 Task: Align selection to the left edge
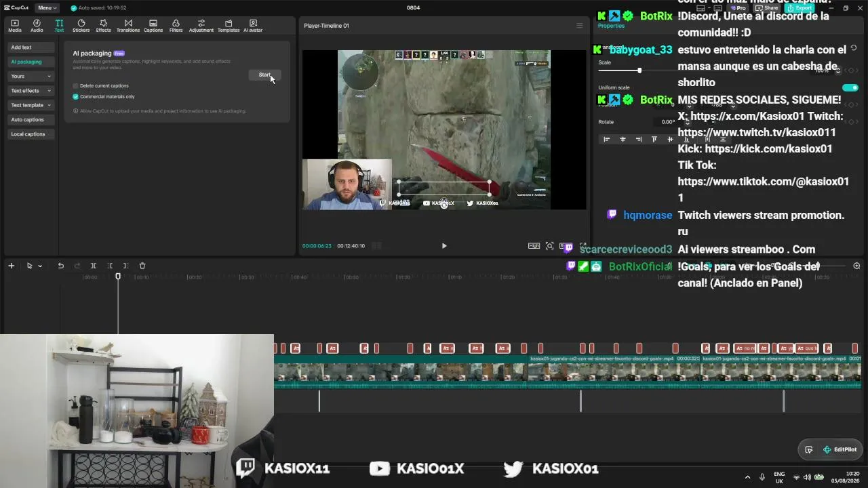point(607,140)
